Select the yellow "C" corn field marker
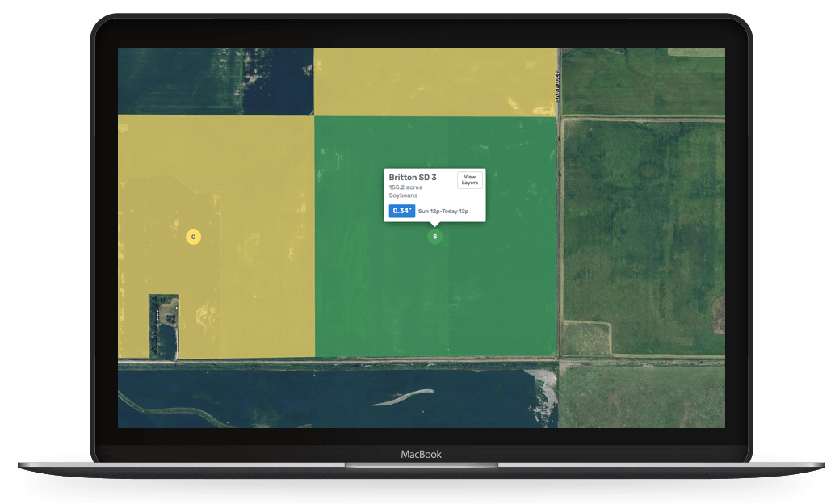Screen dimensions: 835x504 click(x=193, y=237)
